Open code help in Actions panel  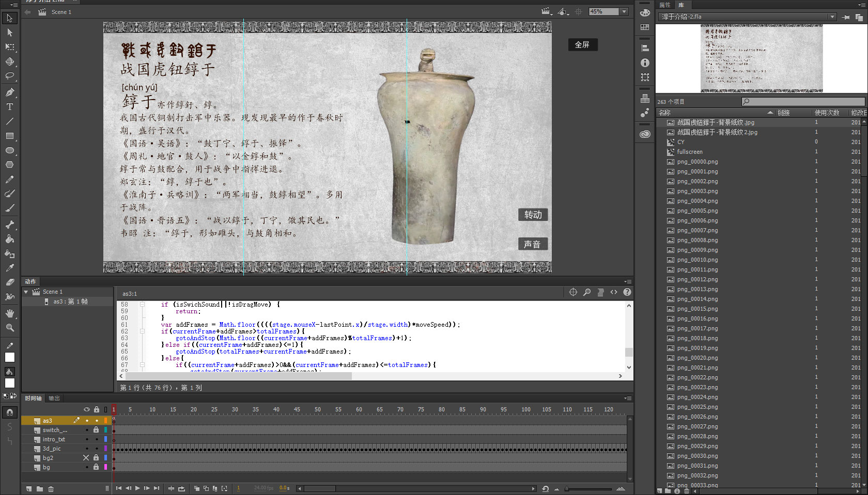click(627, 292)
